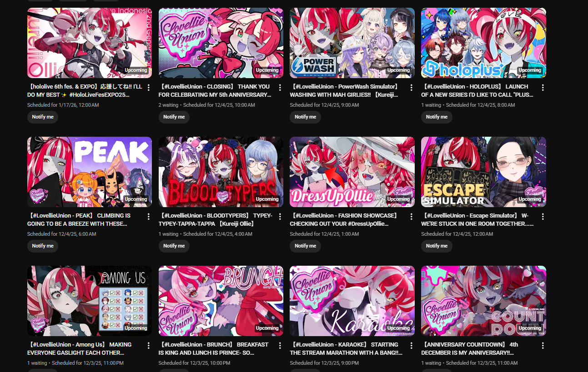
Task: Open three-dot menu for KARAOKE video
Action: 412,345
